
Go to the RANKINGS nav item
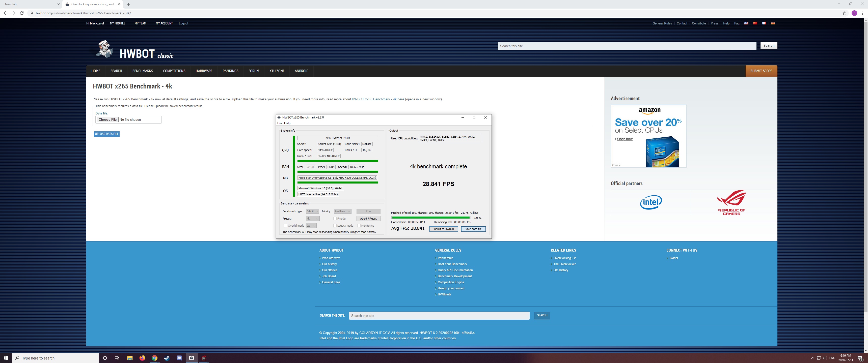(x=230, y=71)
